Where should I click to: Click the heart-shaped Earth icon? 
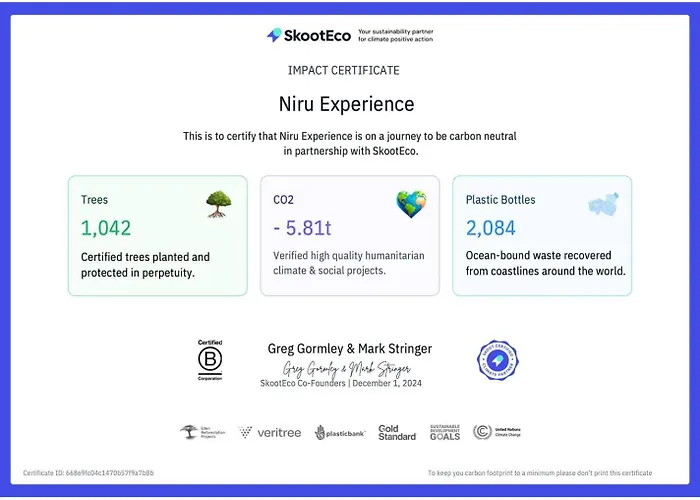[411, 204]
